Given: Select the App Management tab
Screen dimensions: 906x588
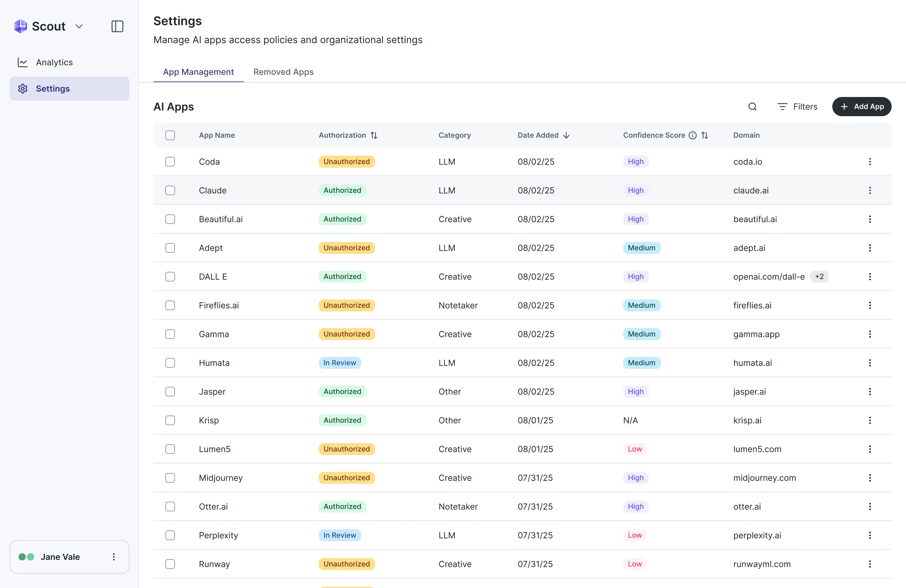Looking at the screenshot, I should click(198, 72).
